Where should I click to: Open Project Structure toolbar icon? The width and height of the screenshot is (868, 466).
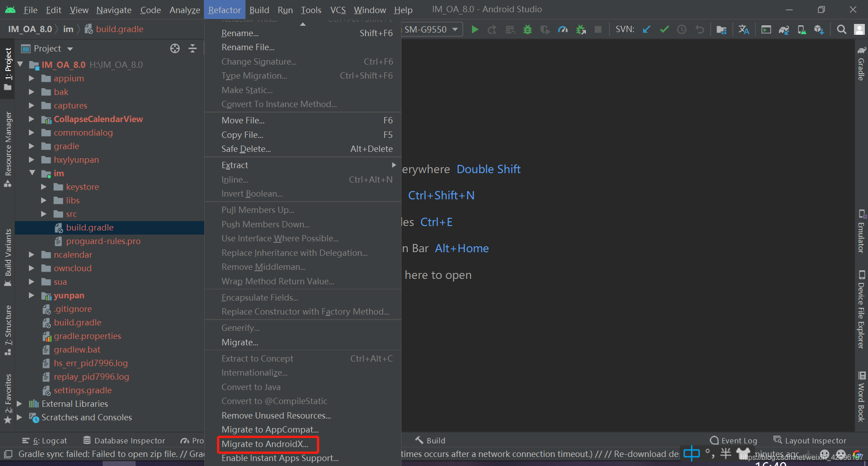pyautogui.click(x=722, y=29)
